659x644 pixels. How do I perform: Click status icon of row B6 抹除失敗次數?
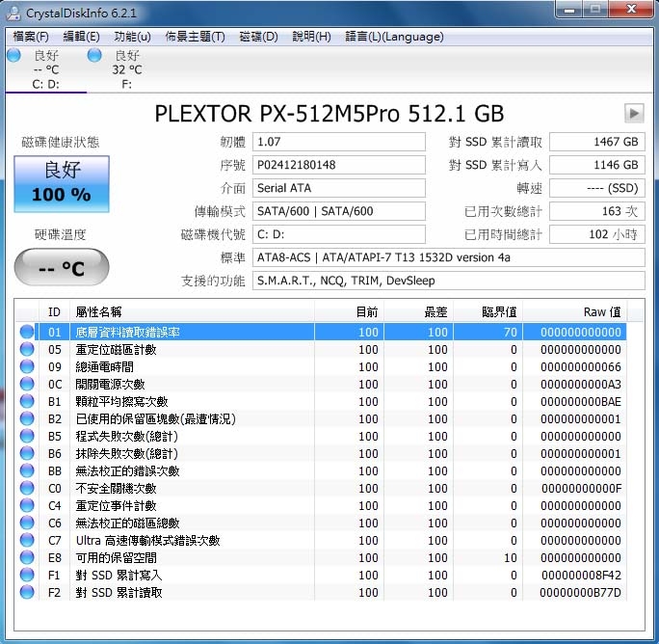(27, 453)
